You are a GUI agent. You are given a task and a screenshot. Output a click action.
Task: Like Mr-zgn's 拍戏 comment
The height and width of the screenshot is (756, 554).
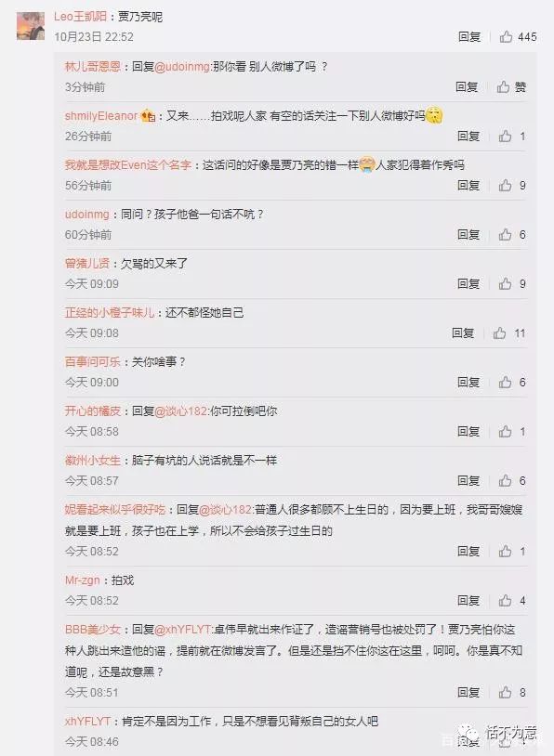click(506, 600)
